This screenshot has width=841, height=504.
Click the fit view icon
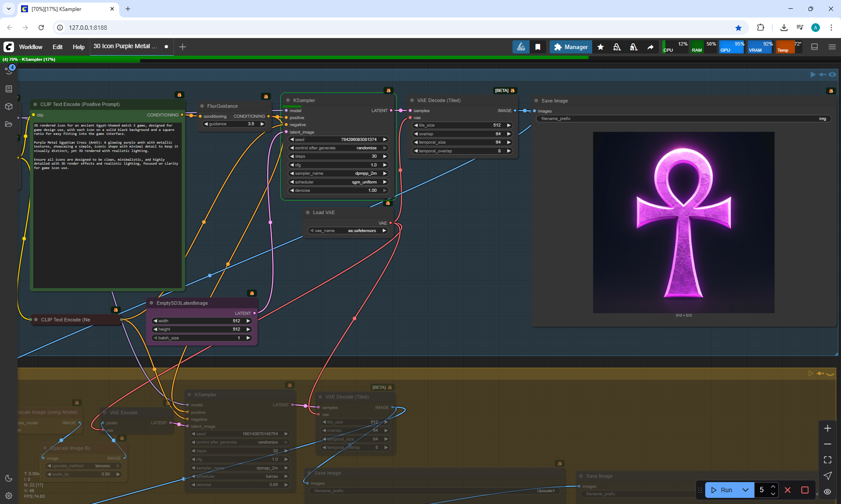[827, 460]
